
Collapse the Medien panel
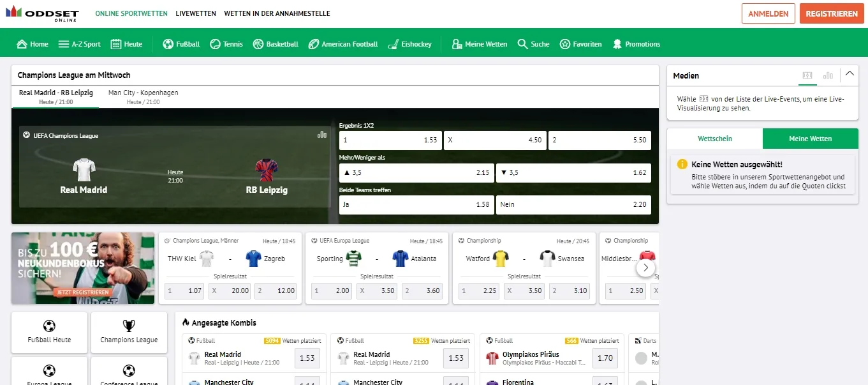(x=849, y=74)
